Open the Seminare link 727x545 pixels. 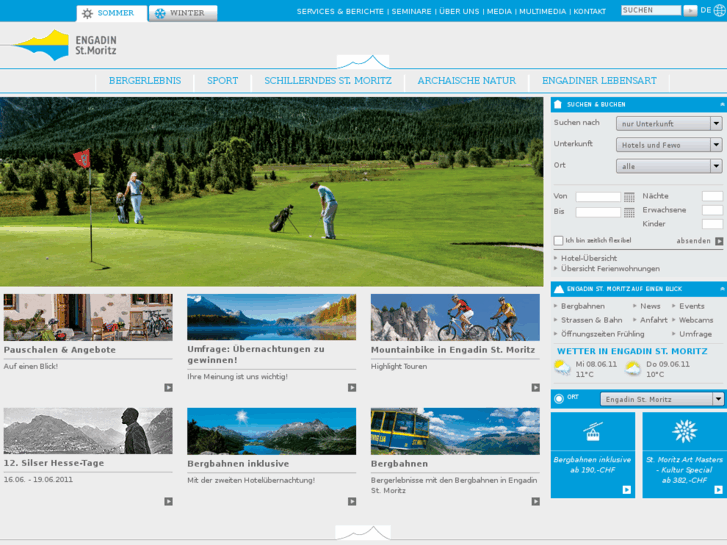click(411, 11)
